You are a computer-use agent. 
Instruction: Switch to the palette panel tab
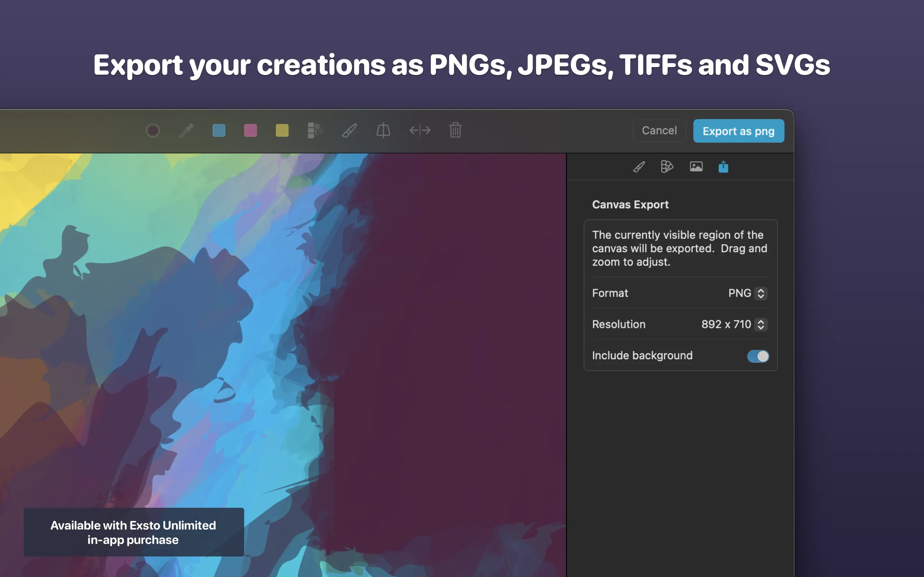[667, 167]
